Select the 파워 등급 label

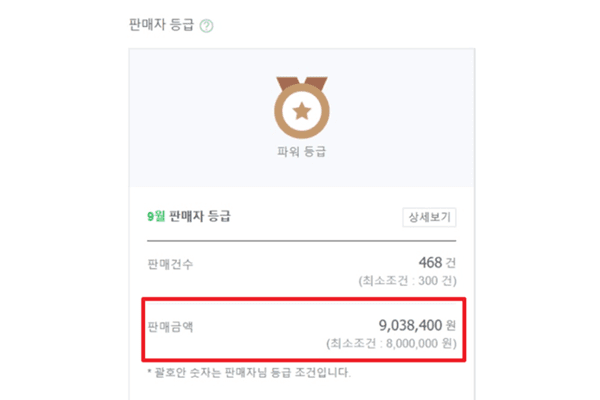[301, 153]
